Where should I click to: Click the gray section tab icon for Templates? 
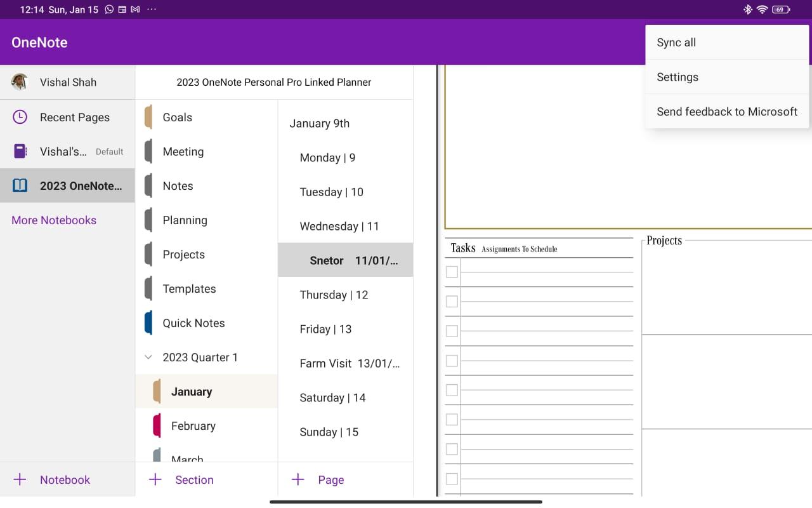148,288
